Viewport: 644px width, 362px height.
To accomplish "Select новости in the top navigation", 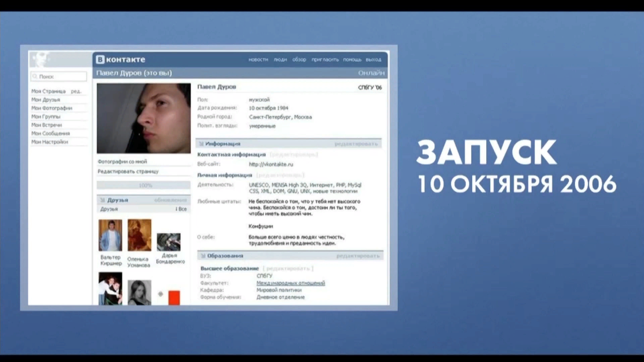I will 258,60.
